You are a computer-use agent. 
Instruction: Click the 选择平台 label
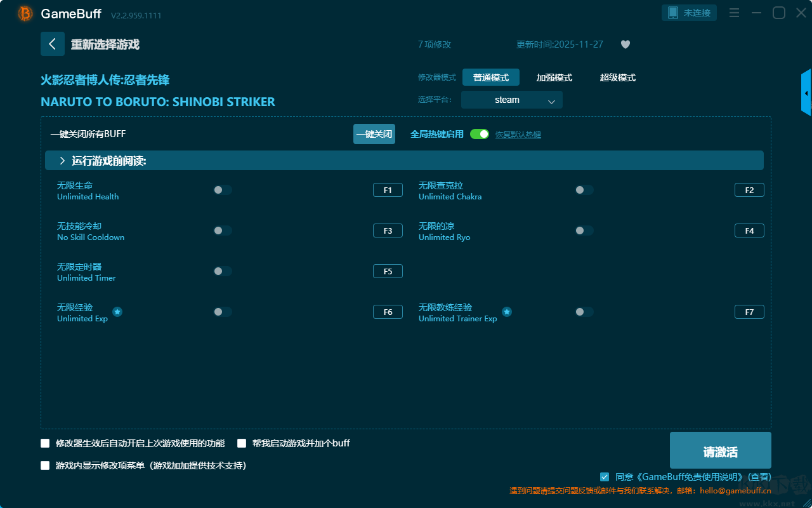[435, 100]
